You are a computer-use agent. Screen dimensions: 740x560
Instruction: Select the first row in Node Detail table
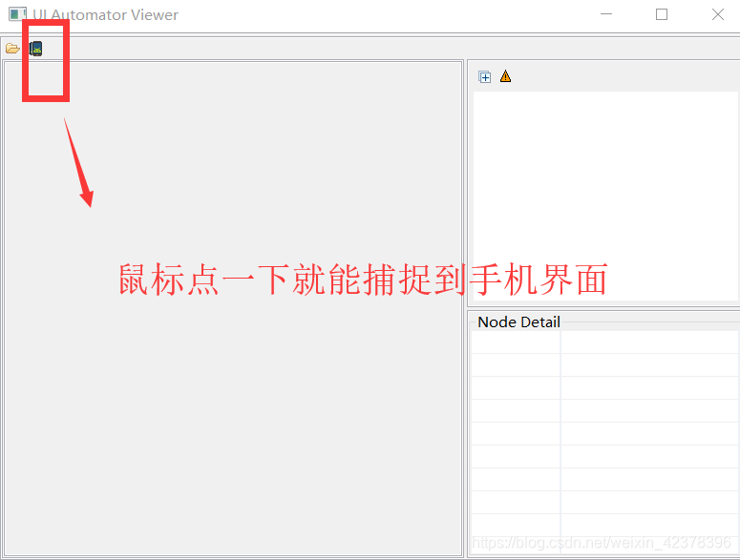(x=604, y=342)
